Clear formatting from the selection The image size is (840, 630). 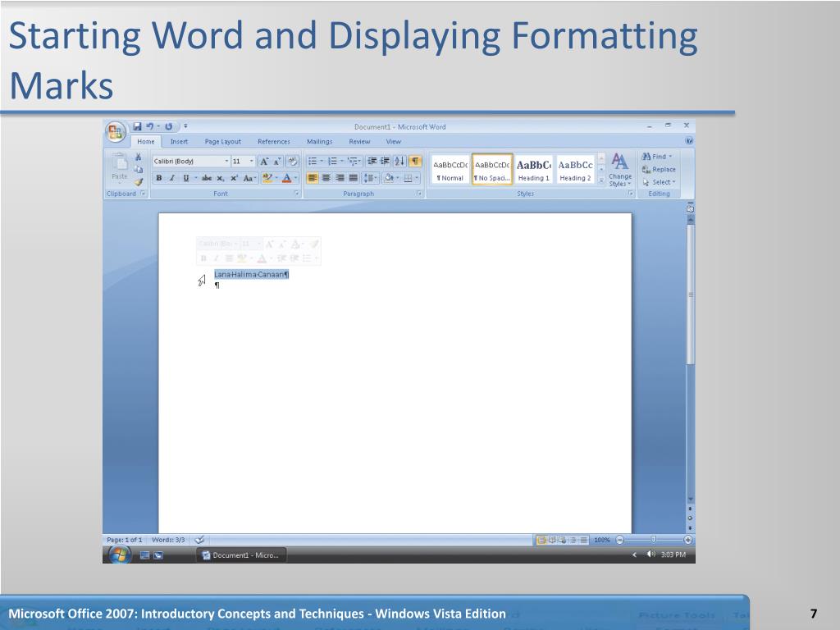click(x=293, y=162)
